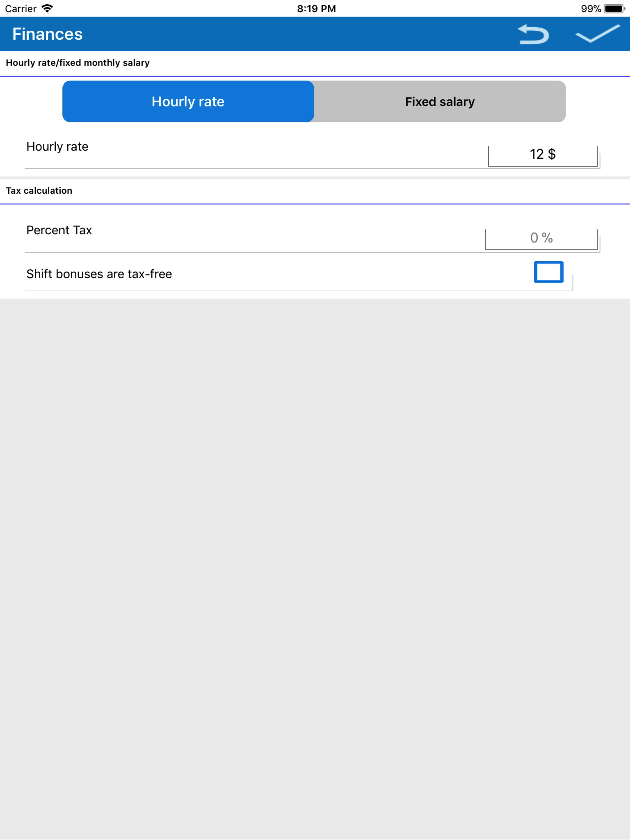
Task: Tap the Hourly rate row label
Action: (58, 147)
